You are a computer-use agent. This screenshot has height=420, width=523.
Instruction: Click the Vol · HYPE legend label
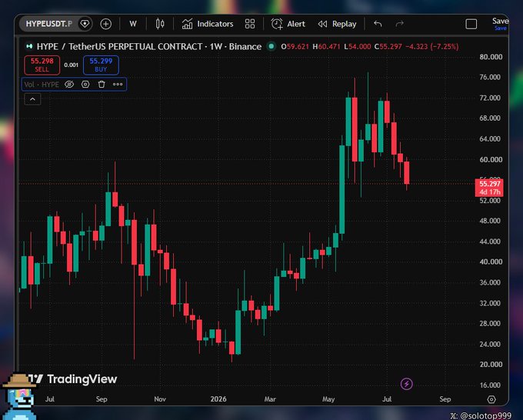pos(42,85)
